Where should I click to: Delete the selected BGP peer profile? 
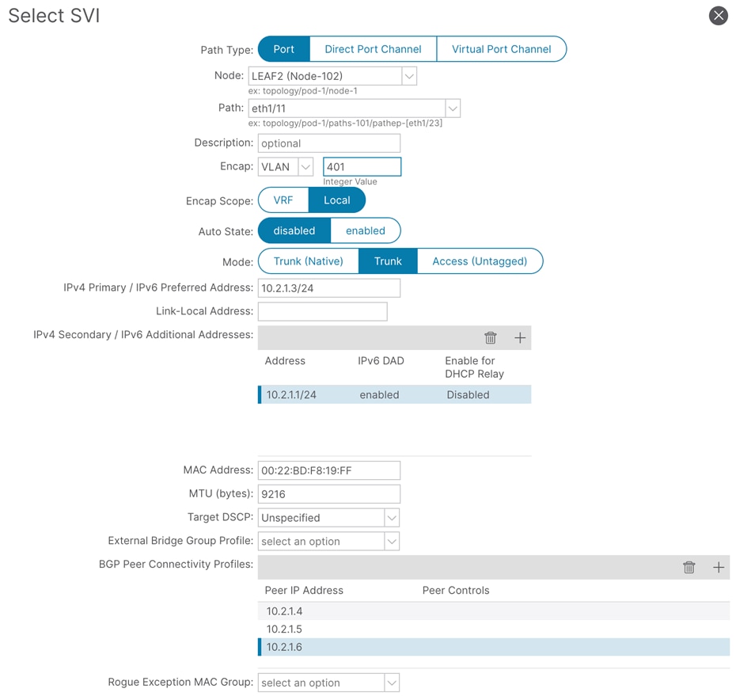(x=689, y=567)
